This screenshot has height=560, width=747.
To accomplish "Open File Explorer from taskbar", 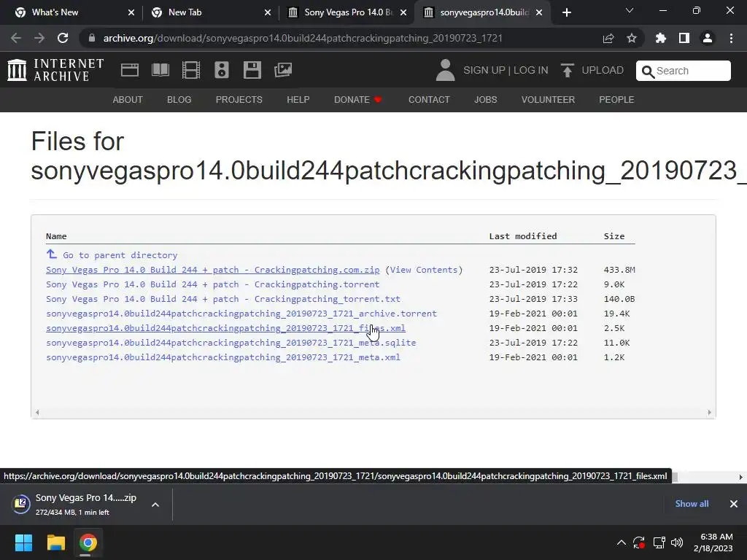I will point(55,542).
